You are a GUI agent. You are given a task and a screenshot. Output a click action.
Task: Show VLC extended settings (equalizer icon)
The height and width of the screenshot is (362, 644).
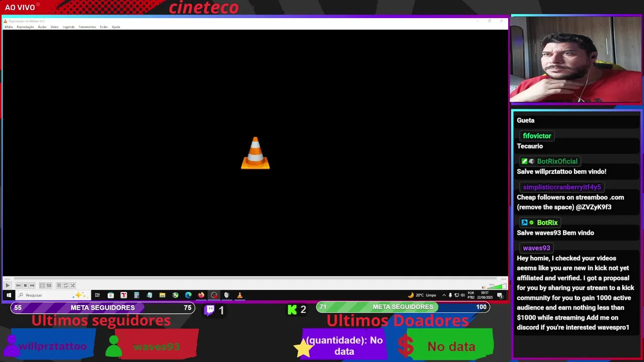click(49, 286)
